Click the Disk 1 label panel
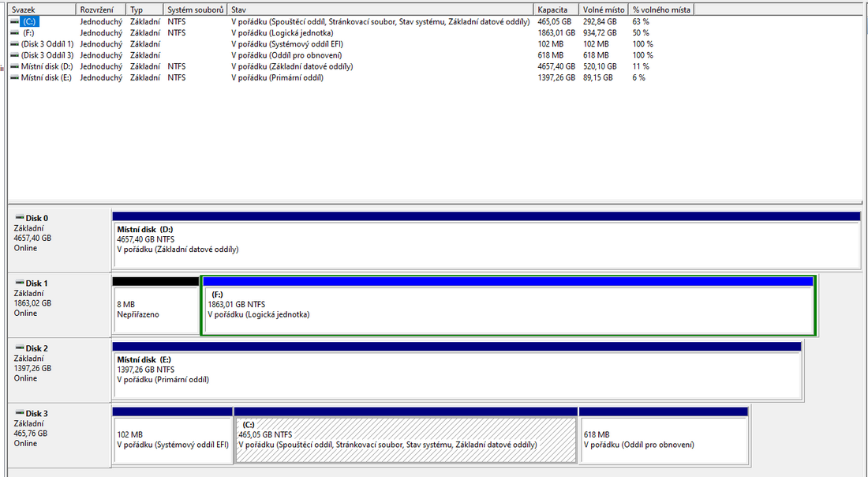The width and height of the screenshot is (868, 477). click(x=59, y=306)
